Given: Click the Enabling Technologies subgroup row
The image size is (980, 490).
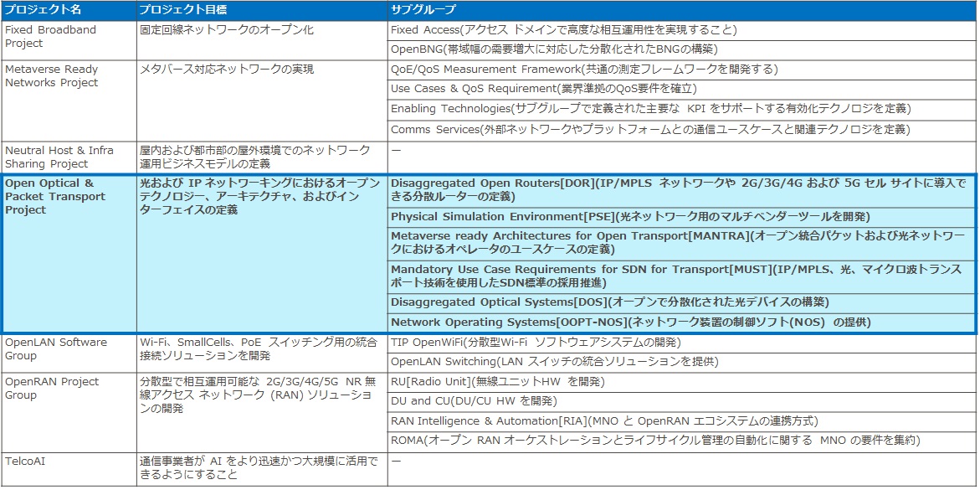Looking at the screenshot, I should [683, 110].
